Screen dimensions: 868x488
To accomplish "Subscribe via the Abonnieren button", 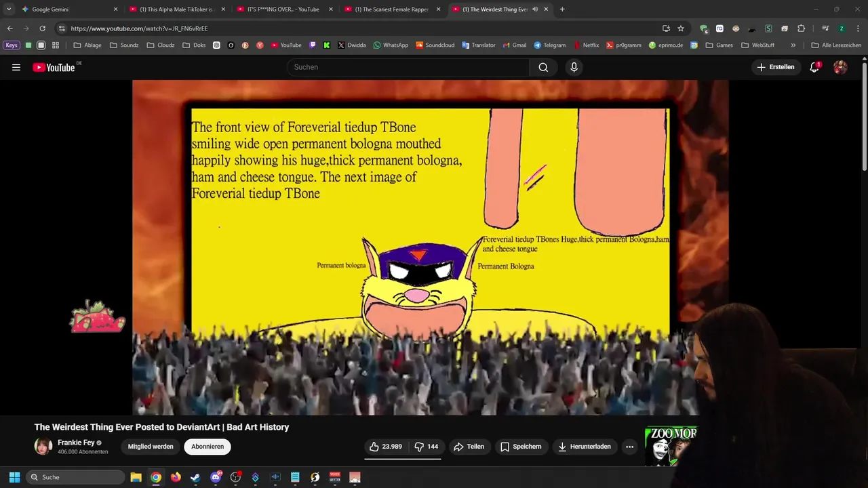I will pyautogui.click(x=208, y=447).
